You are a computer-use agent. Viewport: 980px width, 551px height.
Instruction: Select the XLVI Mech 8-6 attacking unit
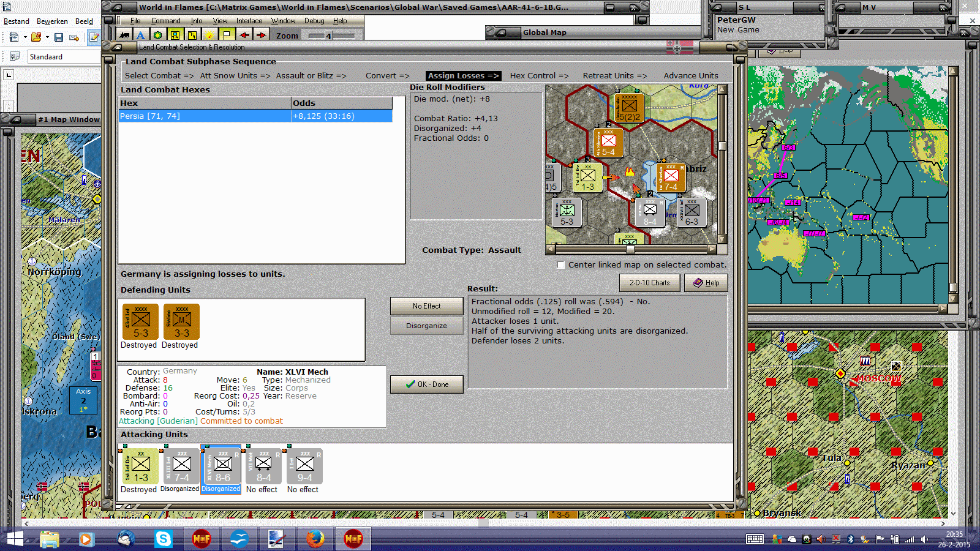click(222, 466)
